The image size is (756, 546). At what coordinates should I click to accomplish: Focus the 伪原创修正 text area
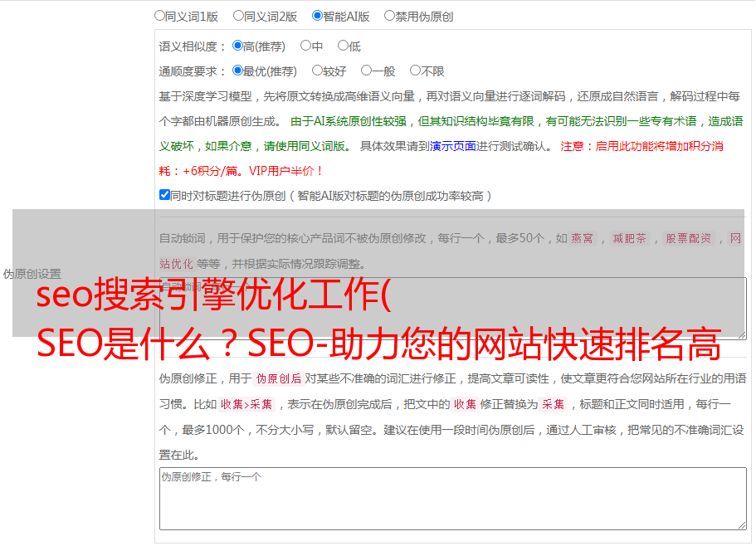click(x=453, y=499)
